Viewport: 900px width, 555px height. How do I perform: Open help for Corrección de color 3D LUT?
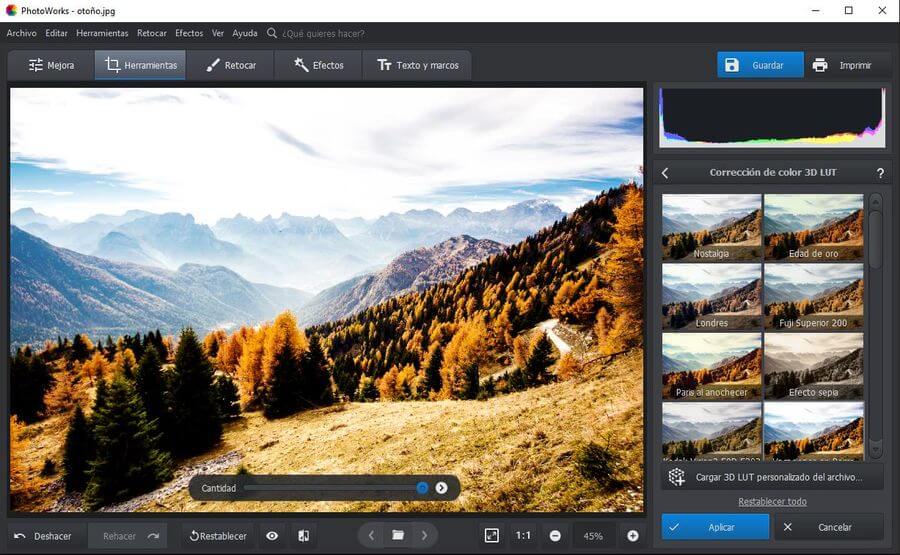pos(880,173)
